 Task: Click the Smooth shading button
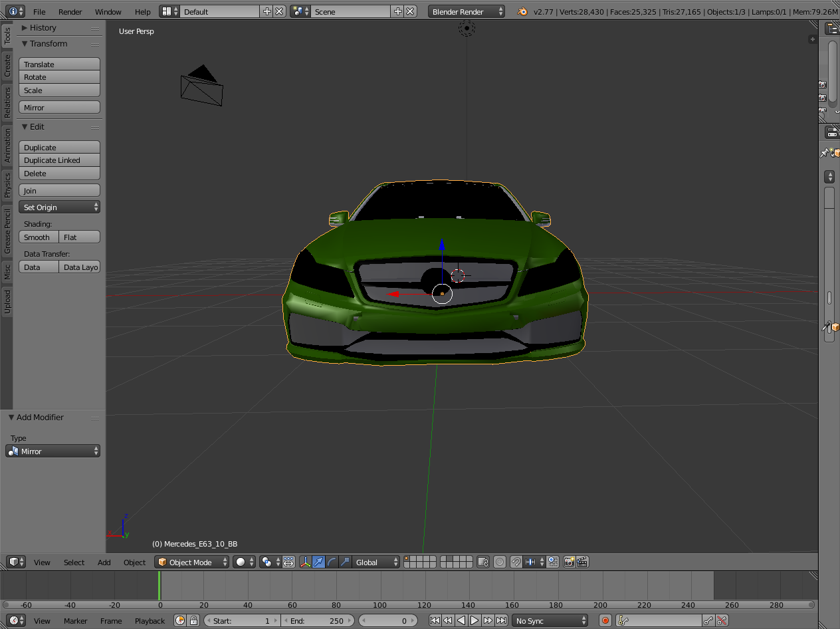click(38, 237)
